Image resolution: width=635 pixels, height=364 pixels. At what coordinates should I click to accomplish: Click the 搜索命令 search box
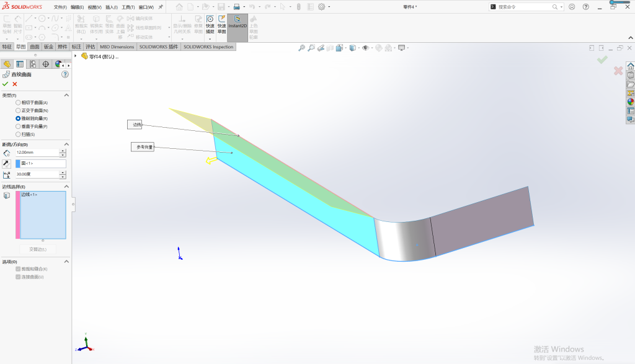[525, 7]
